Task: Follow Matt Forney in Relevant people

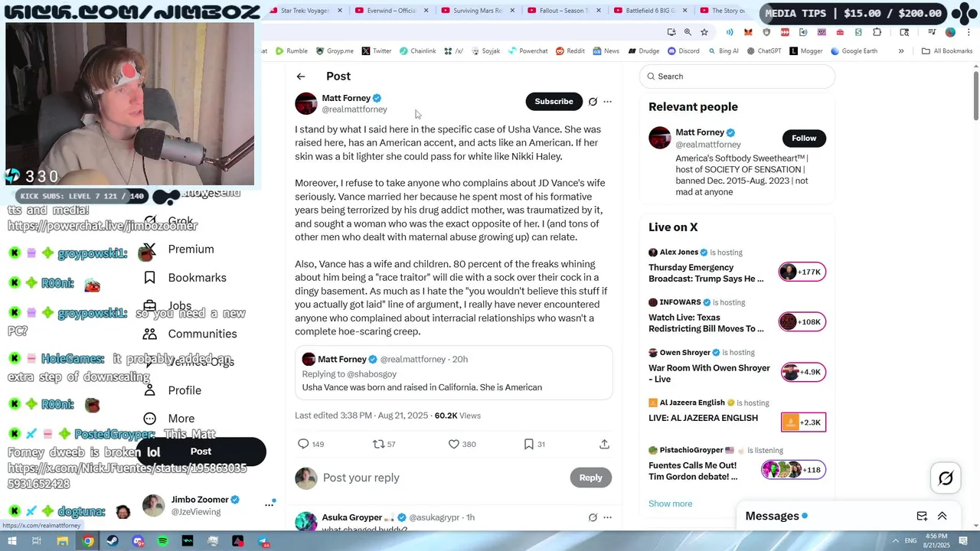Action: (x=804, y=138)
